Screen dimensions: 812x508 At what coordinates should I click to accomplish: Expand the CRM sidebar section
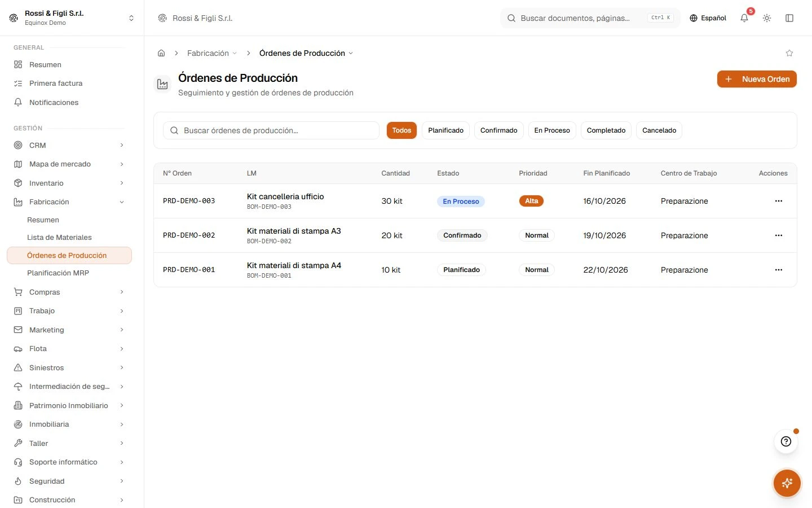(x=69, y=145)
